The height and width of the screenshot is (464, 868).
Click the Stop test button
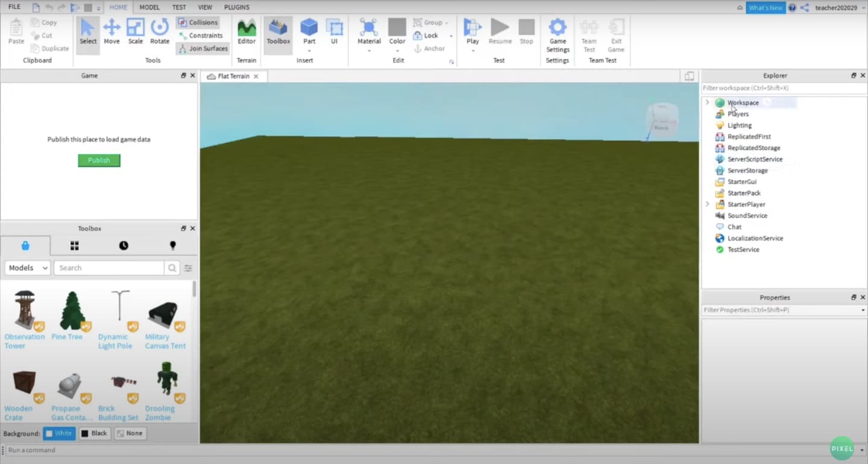(x=526, y=32)
